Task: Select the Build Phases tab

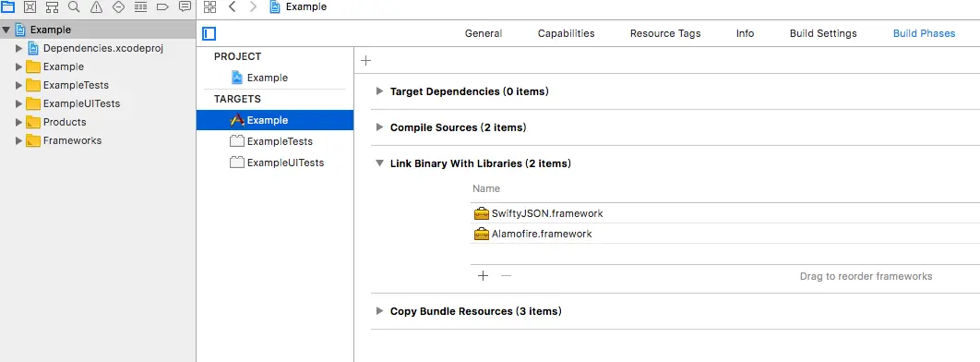Action: pos(924,34)
